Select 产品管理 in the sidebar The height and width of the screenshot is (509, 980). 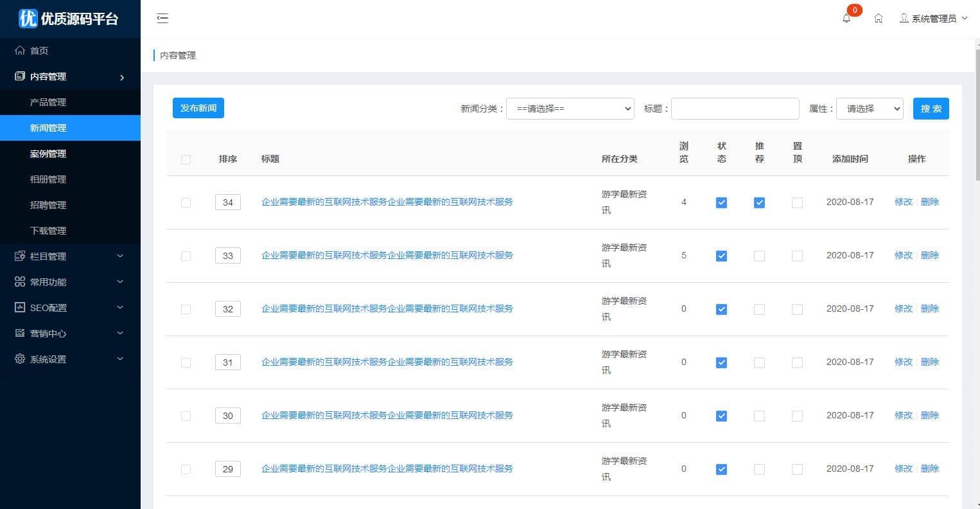tap(48, 102)
